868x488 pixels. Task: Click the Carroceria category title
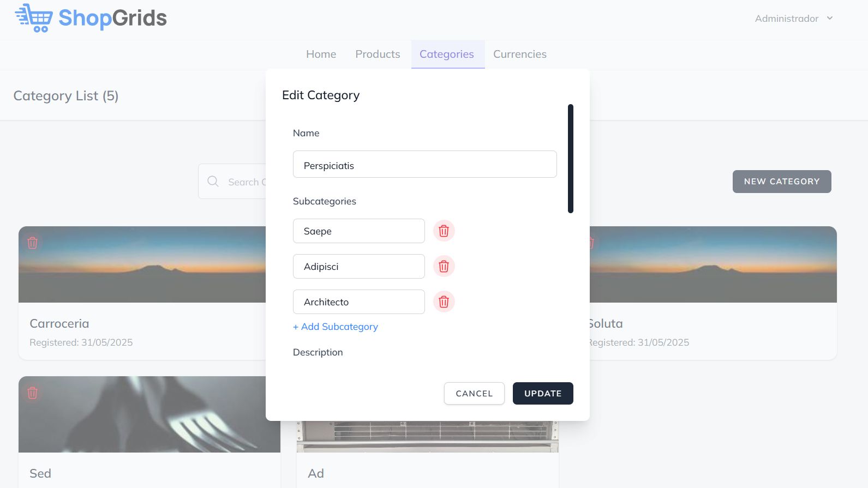pos(59,323)
